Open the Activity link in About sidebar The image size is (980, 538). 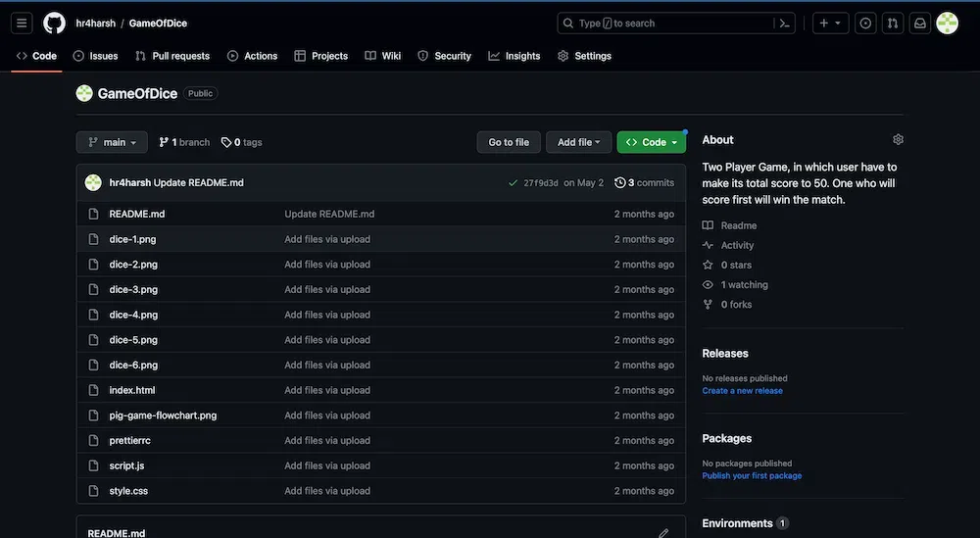[728, 246]
